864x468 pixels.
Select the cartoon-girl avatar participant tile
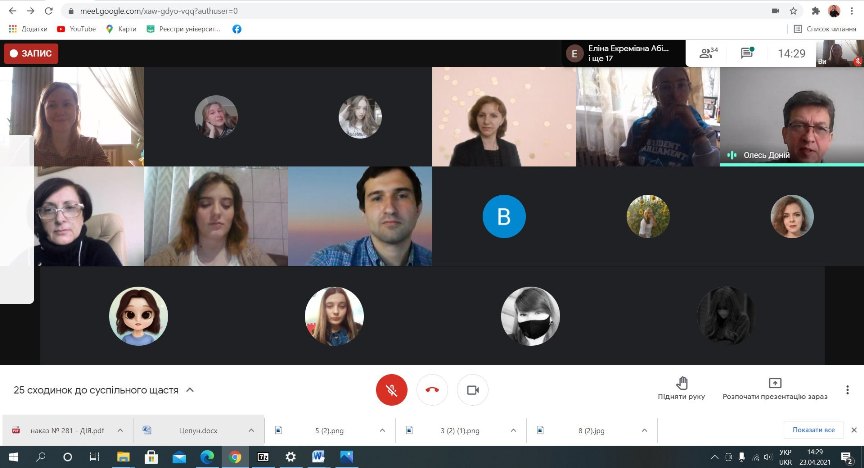click(x=138, y=316)
